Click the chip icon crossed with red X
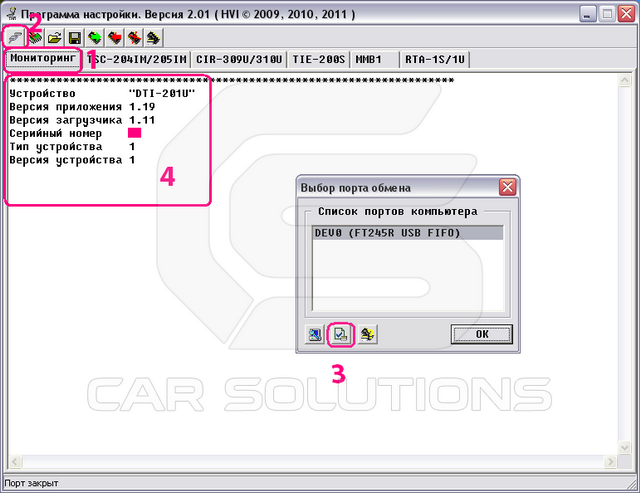 pos(134,38)
